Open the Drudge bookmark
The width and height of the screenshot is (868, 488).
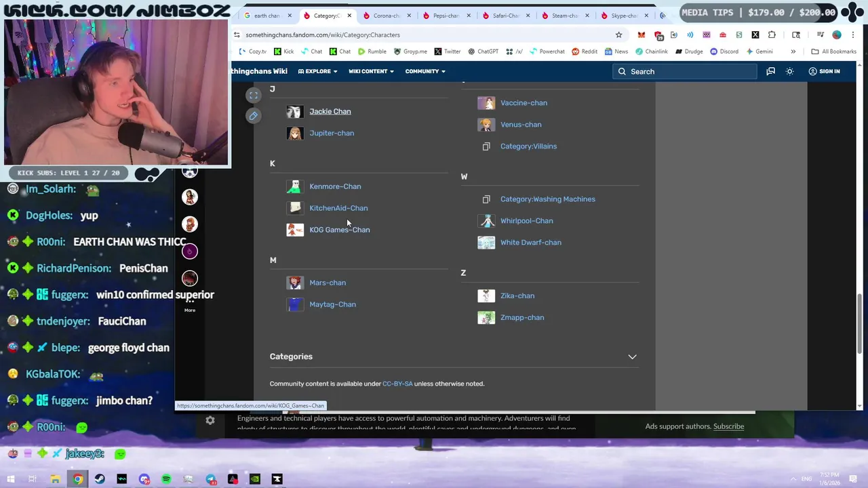click(688, 52)
